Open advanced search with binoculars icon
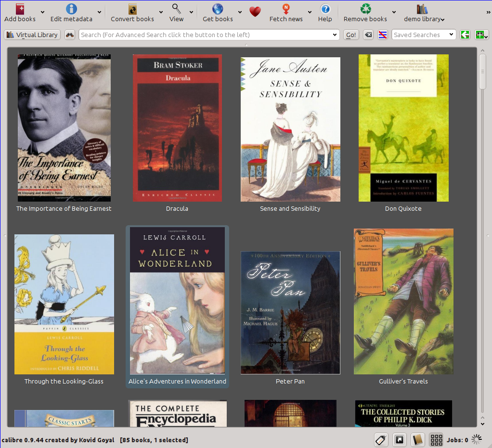This screenshot has width=492, height=448. 70,35
